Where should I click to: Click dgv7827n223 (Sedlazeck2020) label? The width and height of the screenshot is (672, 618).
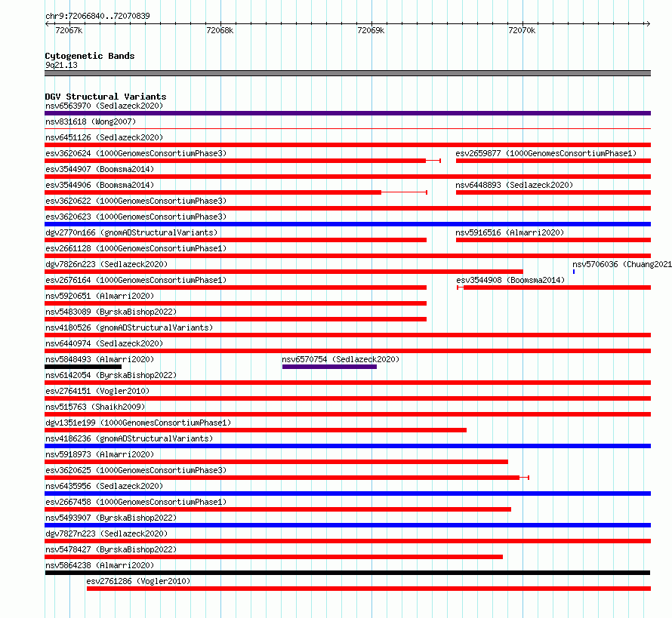pos(106,533)
